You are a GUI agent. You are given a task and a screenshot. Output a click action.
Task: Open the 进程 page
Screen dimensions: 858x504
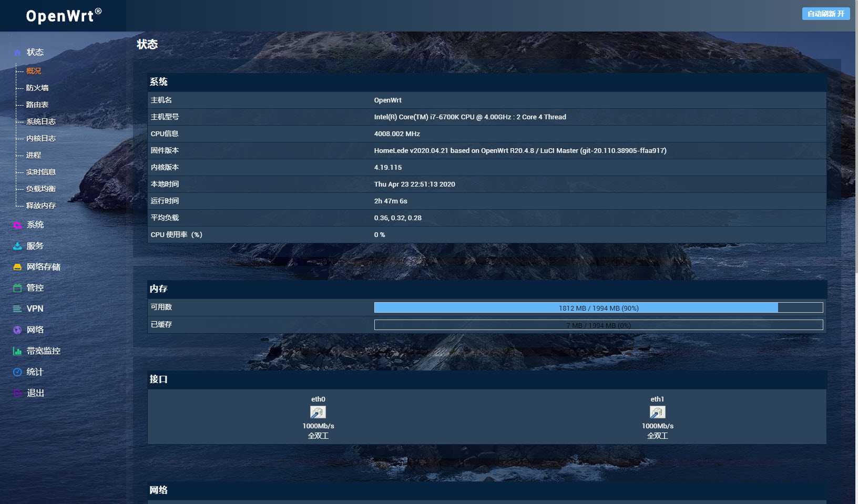point(34,155)
